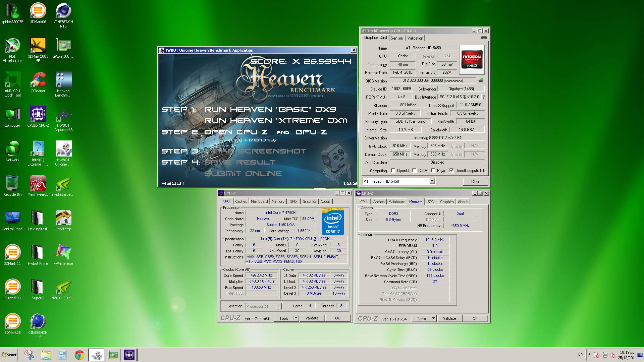Click Validate in the left CPU-Z window
Viewport: 644px width, 362px height.
312,318
